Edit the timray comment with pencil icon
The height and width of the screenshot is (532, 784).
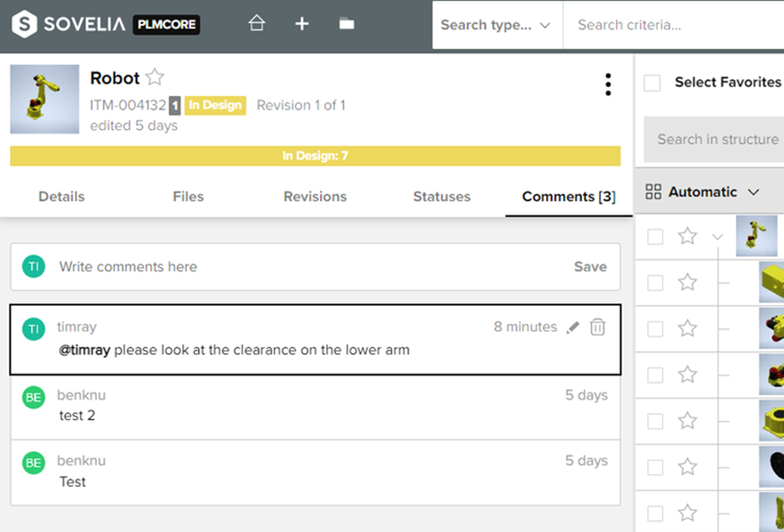573,327
